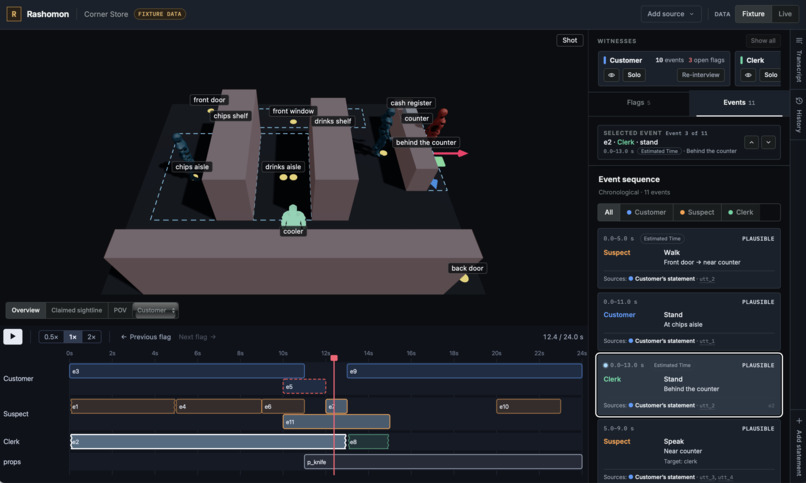Image resolution: width=806 pixels, height=483 pixels.
Task: Open Suspect Speak near counter card
Action: pos(689,452)
